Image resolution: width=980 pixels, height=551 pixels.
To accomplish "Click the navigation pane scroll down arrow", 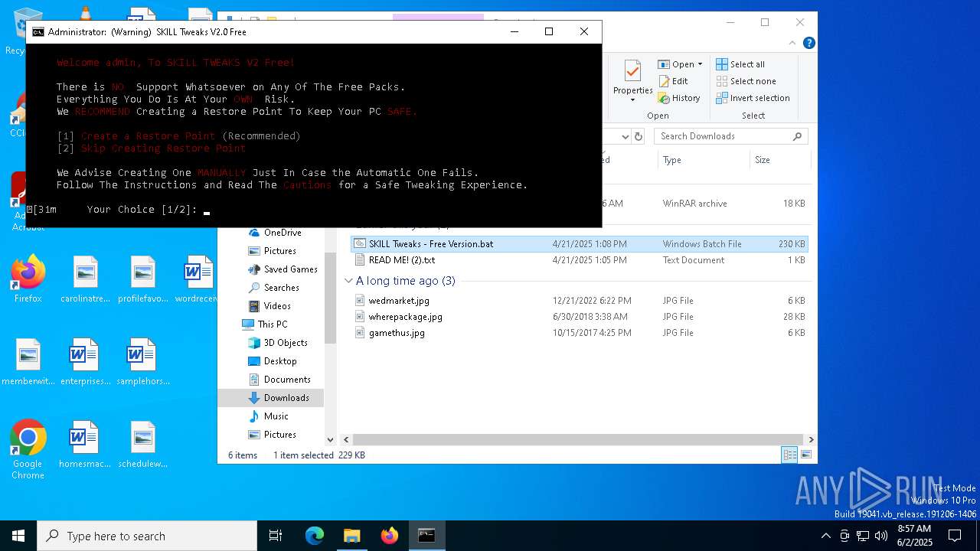I will click(331, 440).
